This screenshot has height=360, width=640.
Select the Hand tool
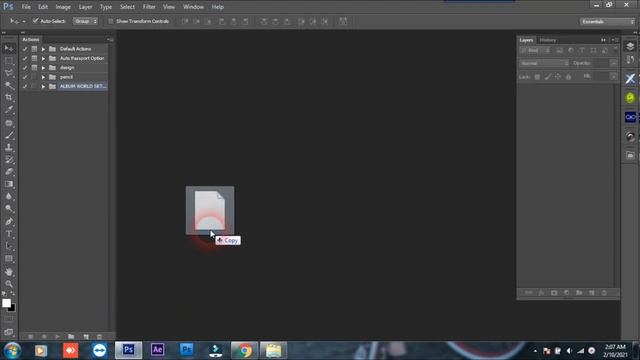click(x=9, y=272)
